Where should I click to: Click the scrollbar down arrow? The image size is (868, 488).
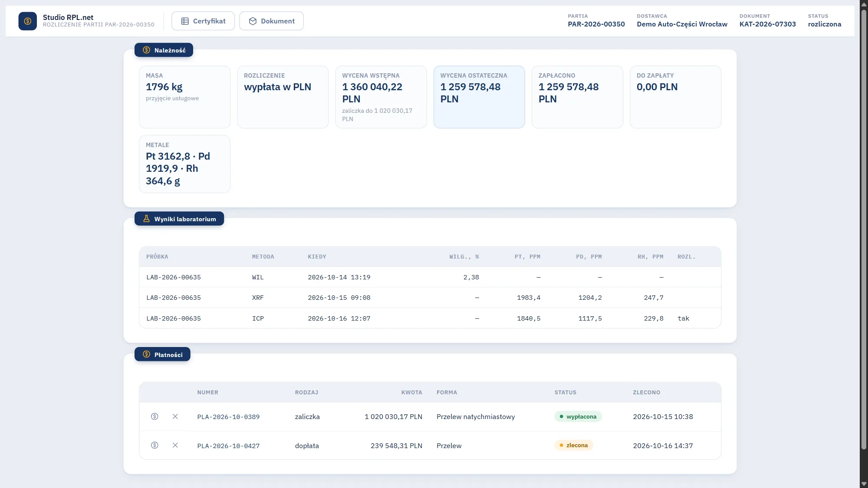[864, 484]
